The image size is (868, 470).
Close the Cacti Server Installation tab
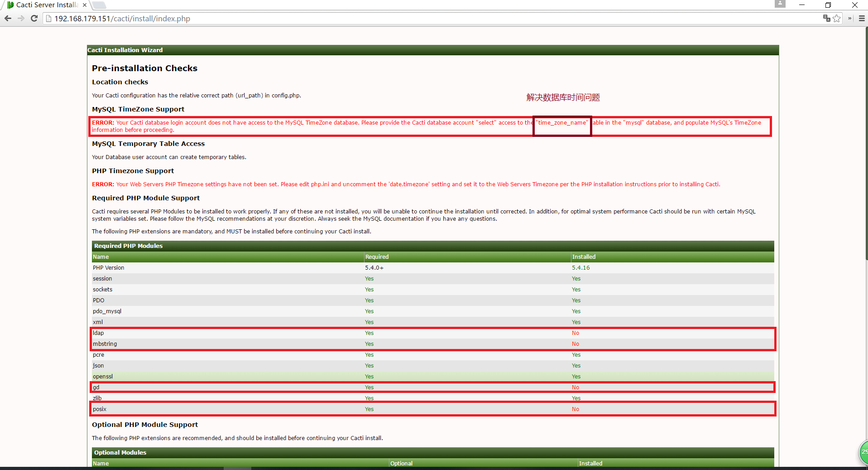(x=85, y=5)
